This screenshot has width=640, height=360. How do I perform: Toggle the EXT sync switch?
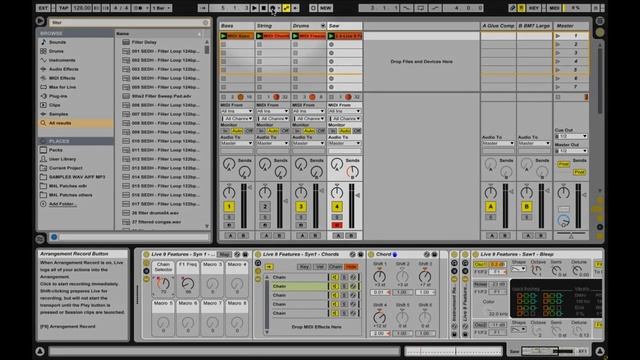coord(43,8)
